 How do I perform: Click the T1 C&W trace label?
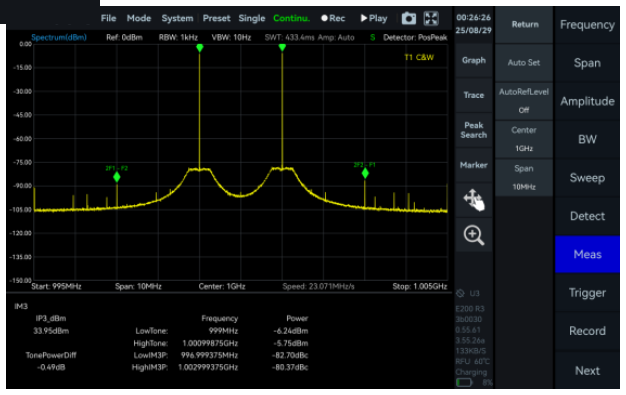click(x=419, y=58)
